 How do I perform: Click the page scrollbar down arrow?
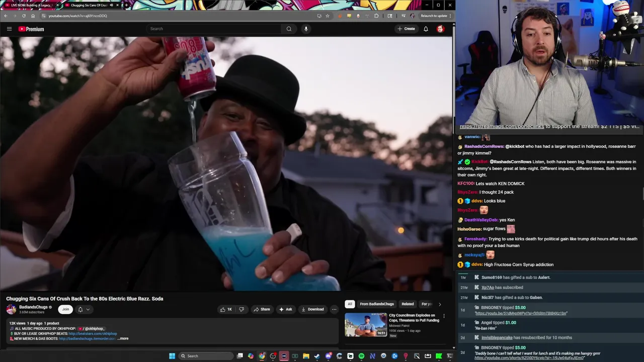[x=453, y=347]
